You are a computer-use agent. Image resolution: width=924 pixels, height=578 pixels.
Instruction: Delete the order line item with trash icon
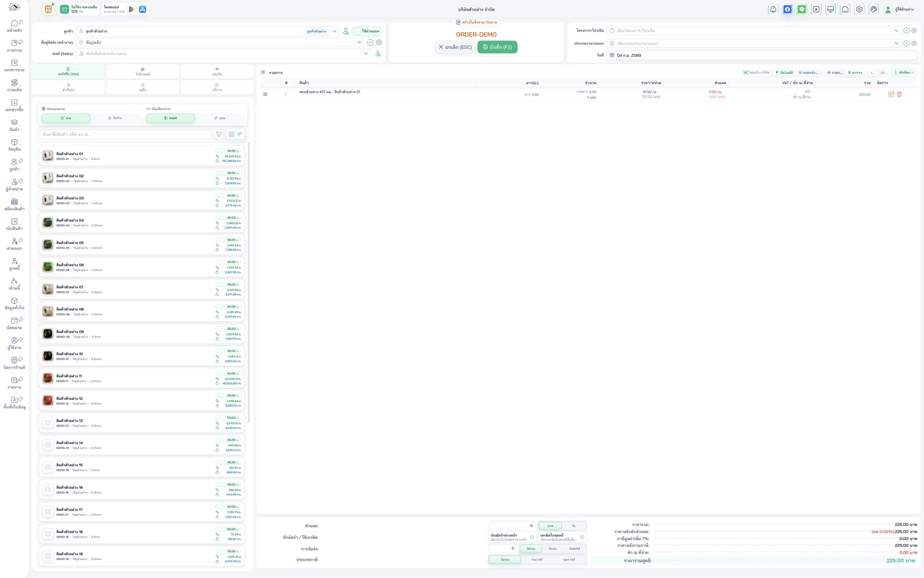pos(899,94)
